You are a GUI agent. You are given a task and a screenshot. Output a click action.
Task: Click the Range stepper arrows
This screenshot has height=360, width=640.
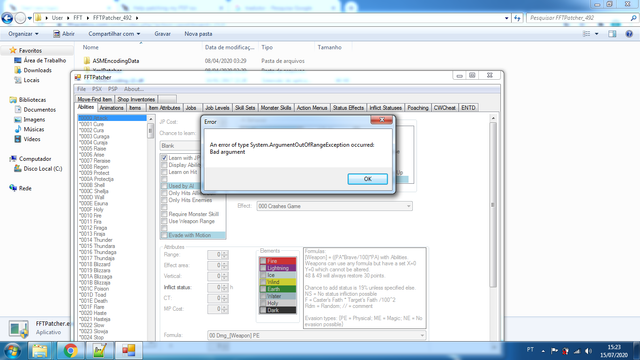coord(224,255)
